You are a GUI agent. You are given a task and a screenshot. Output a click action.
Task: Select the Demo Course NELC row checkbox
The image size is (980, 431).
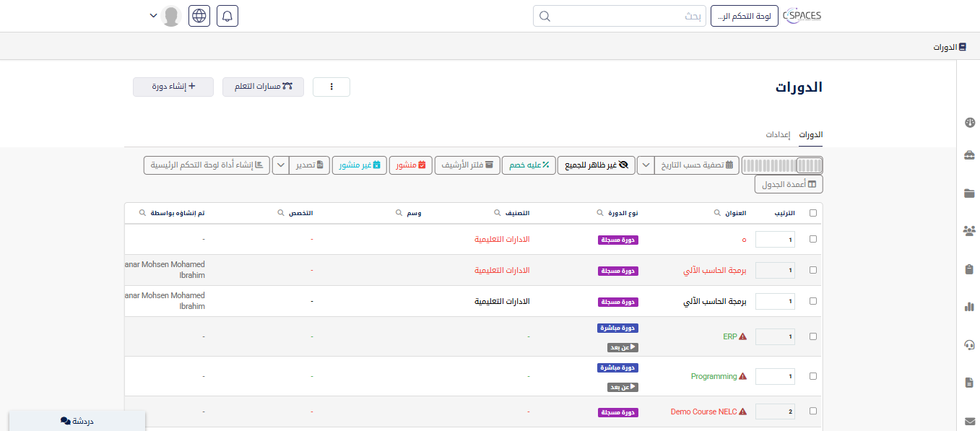coord(813,412)
